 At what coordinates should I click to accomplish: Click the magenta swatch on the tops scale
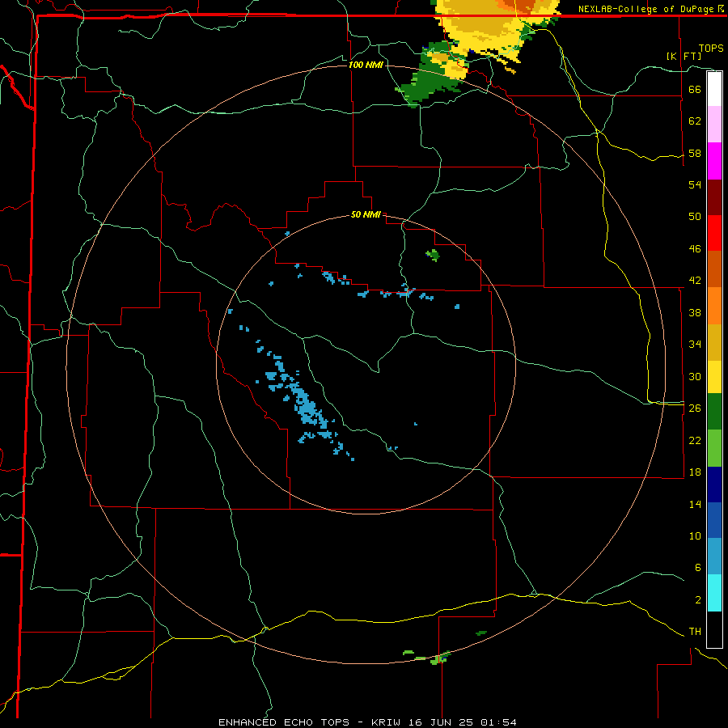714,161
